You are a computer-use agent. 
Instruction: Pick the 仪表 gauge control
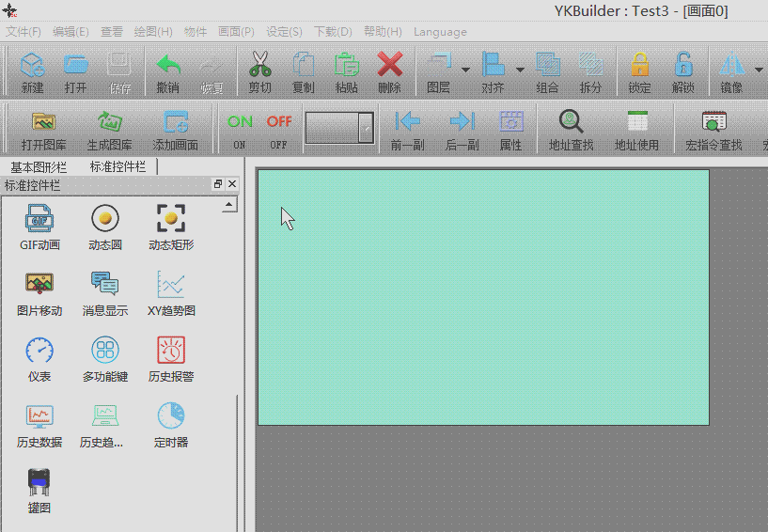39,351
